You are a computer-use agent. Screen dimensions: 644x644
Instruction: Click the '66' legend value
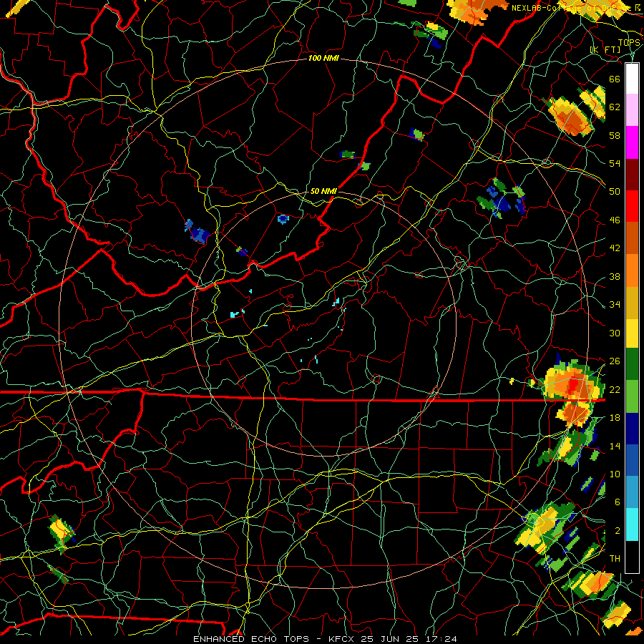[615, 79]
